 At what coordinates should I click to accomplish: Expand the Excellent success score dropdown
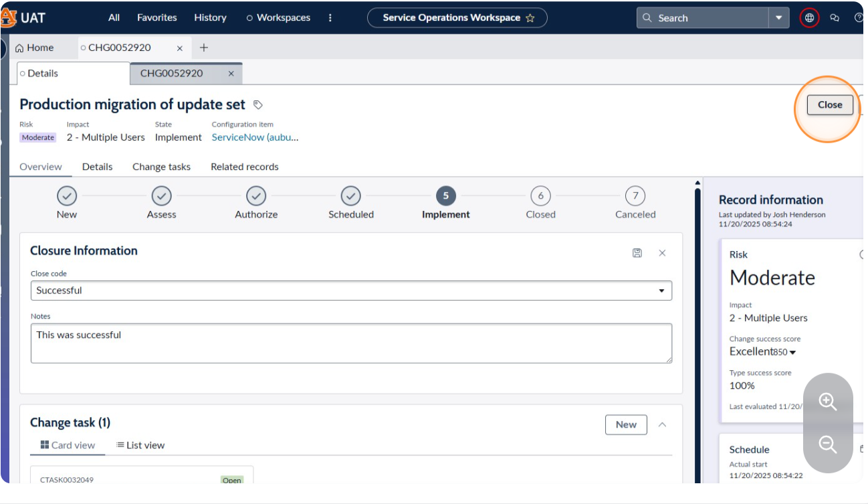(x=792, y=353)
